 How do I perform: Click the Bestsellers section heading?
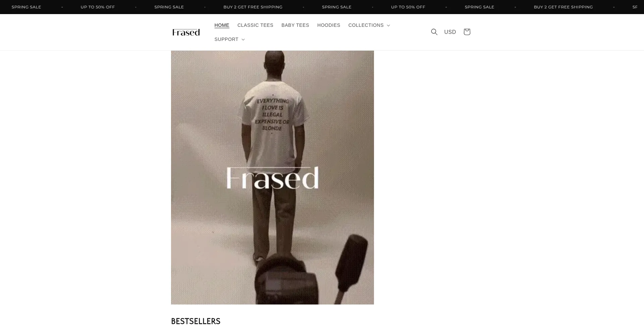tap(196, 321)
